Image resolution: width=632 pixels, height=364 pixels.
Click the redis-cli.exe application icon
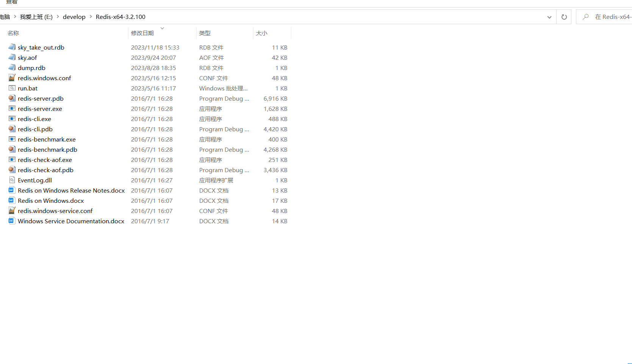[12, 119]
